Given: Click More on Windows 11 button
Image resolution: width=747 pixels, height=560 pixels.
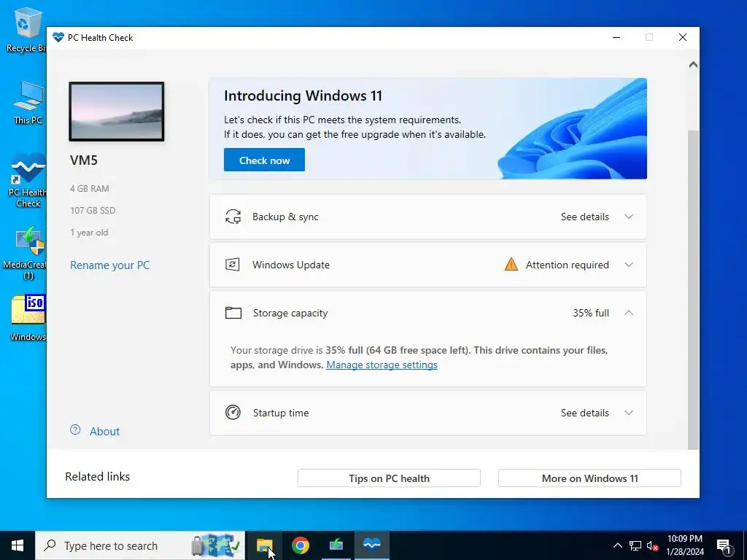Looking at the screenshot, I should click(x=589, y=478).
